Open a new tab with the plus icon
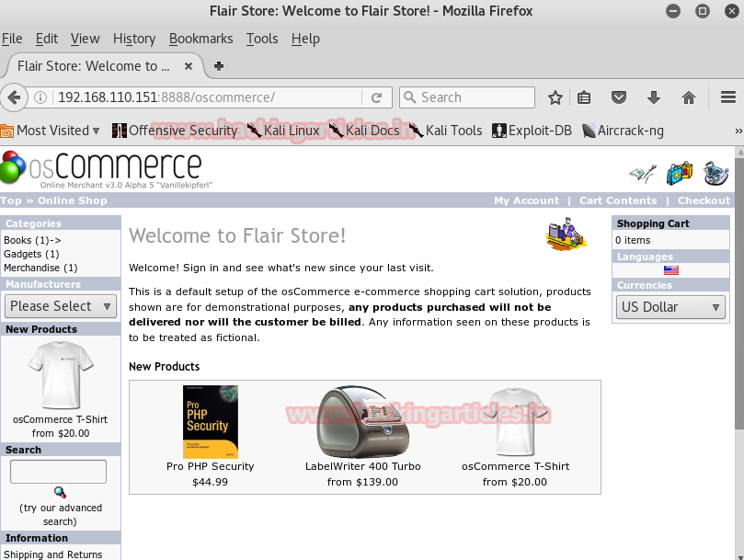 coord(219,66)
